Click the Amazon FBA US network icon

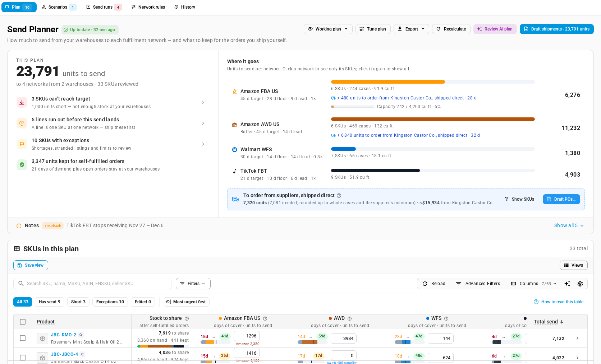point(234,92)
